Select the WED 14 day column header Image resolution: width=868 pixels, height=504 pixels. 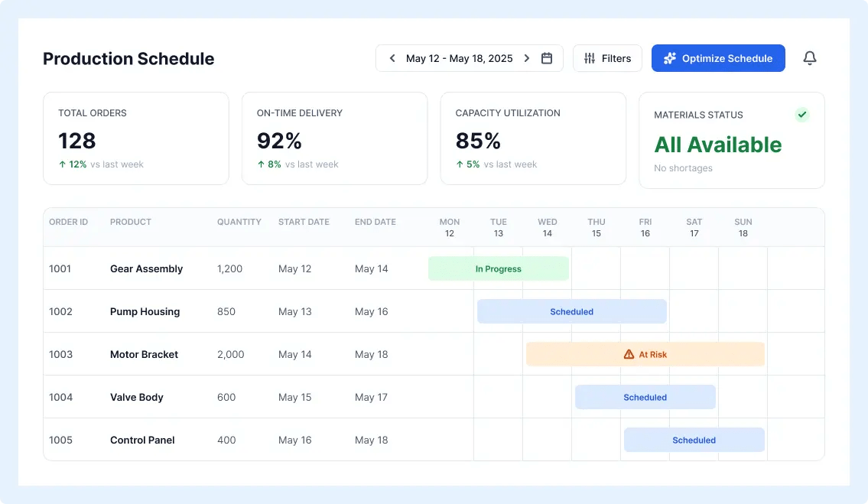[547, 228]
